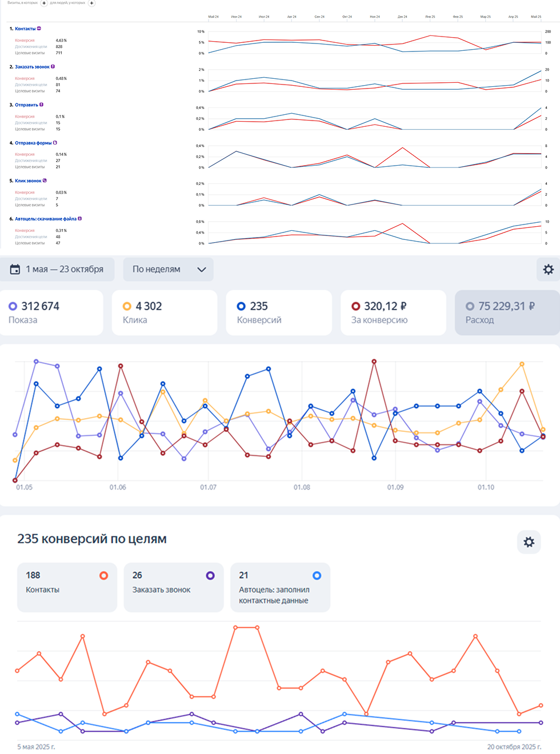Toggle the За конверсию metric card

(x=393, y=312)
